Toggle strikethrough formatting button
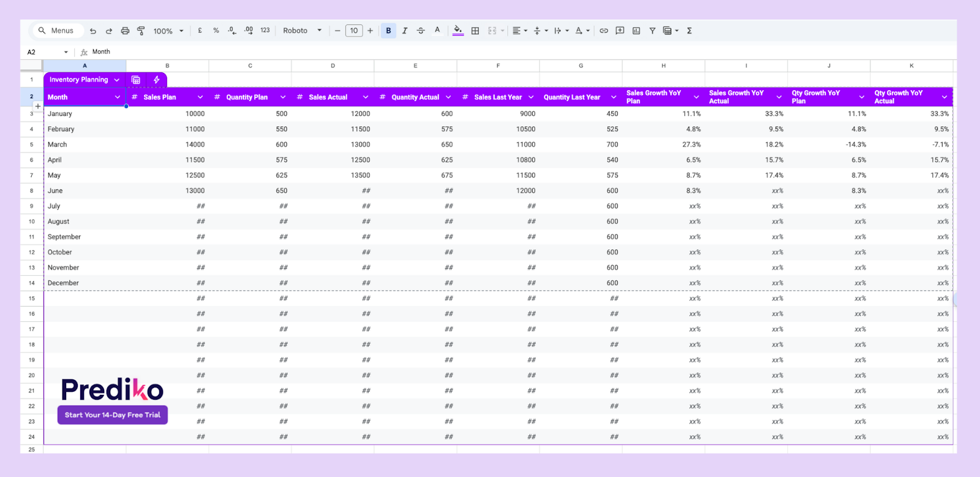 click(x=421, y=31)
